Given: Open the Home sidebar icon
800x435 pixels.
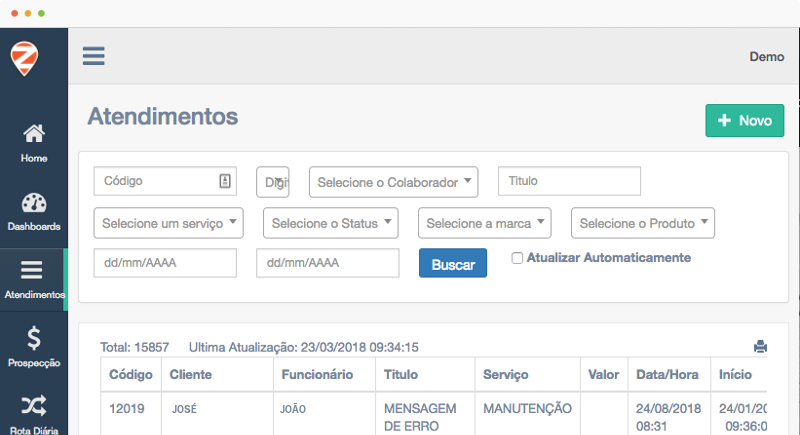Looking at the screenshot, I should tap(33, 134).
